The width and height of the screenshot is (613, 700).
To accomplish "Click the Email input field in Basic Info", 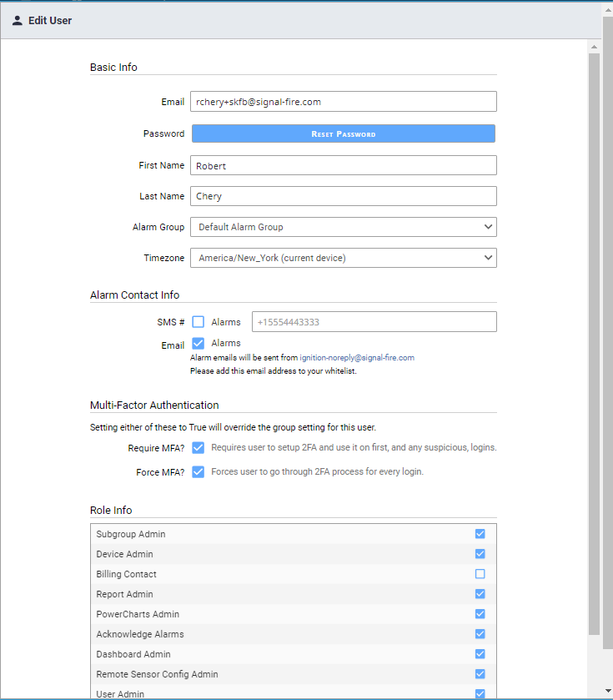I will click(x=343, y=102).
